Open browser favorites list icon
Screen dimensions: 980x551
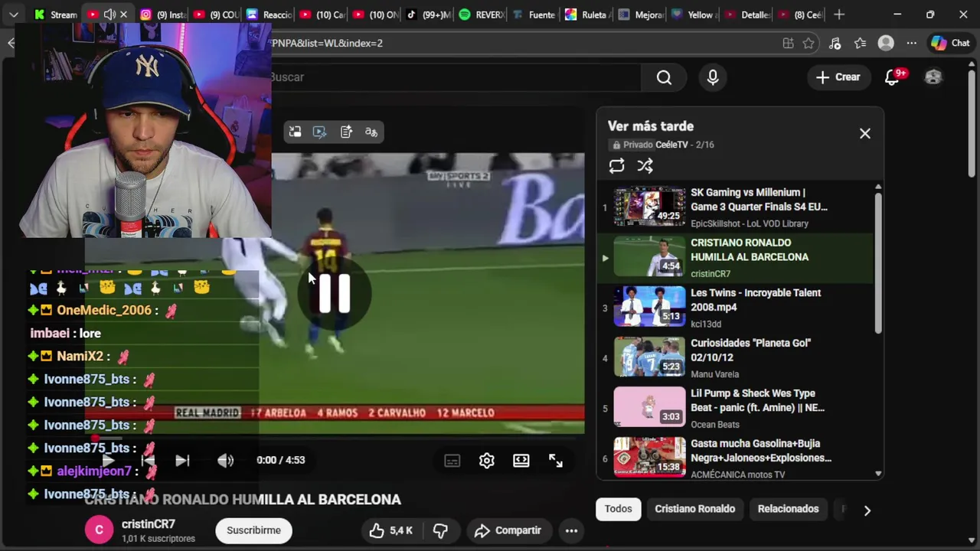[860, 44]
